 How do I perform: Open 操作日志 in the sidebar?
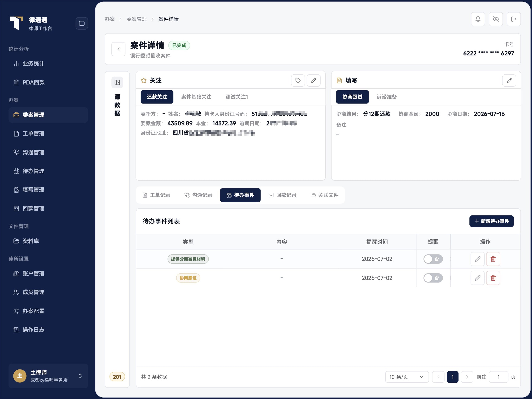48,330
